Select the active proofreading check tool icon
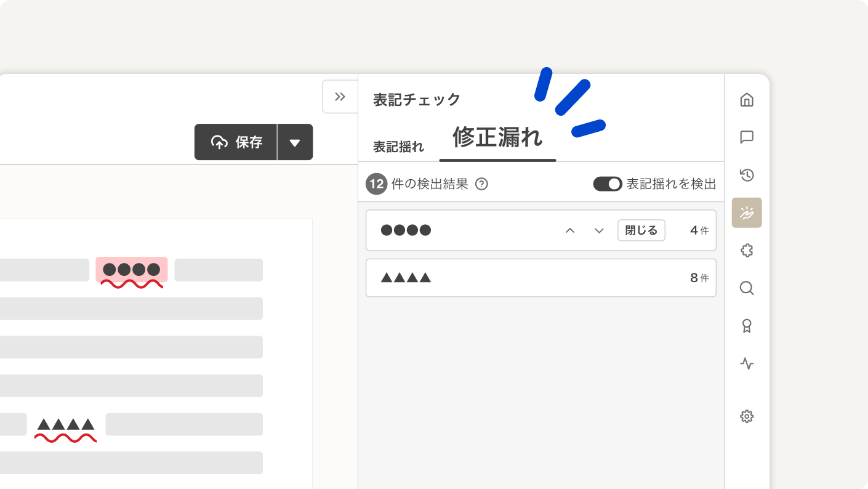 click(x=747, y=212)
